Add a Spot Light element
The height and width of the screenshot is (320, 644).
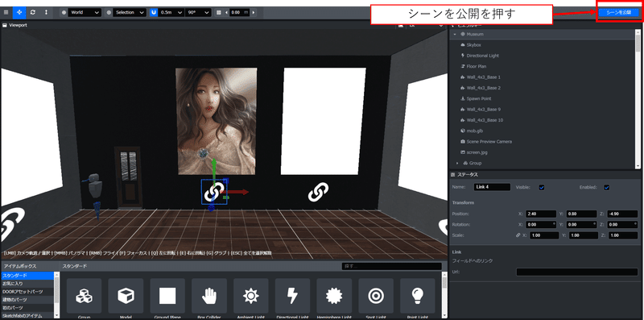(376, 298)
